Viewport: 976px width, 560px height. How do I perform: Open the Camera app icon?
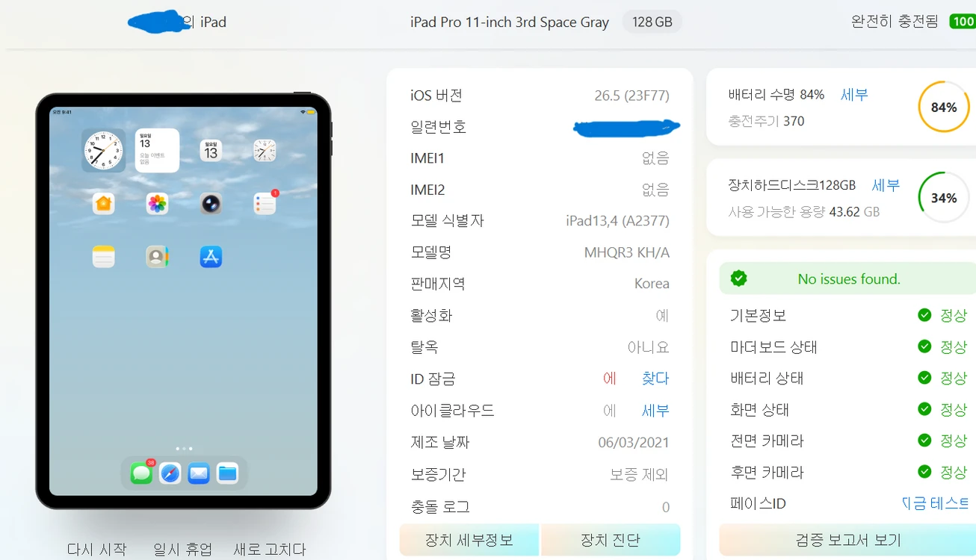point(211,204)
